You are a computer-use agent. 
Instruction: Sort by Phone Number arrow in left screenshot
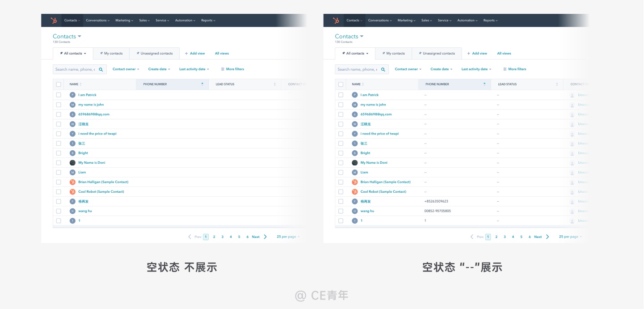(202, 84)
